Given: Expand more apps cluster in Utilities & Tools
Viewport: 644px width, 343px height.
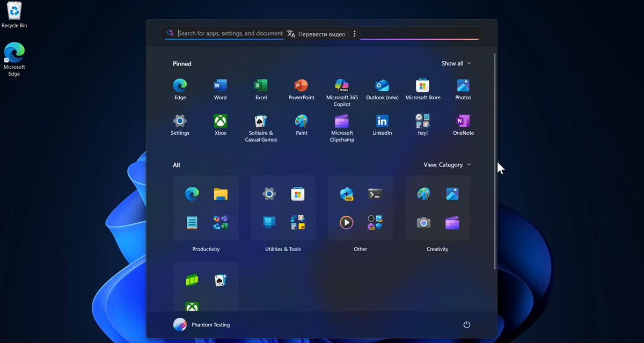Looking at the screenshot, I should [298, 222].
